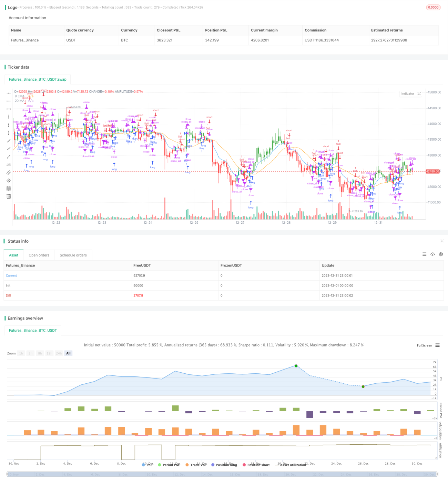The image size is (448, 484).
Task: Select the Fibonacci lines drawing tool
Action: [x=9, y=188]
